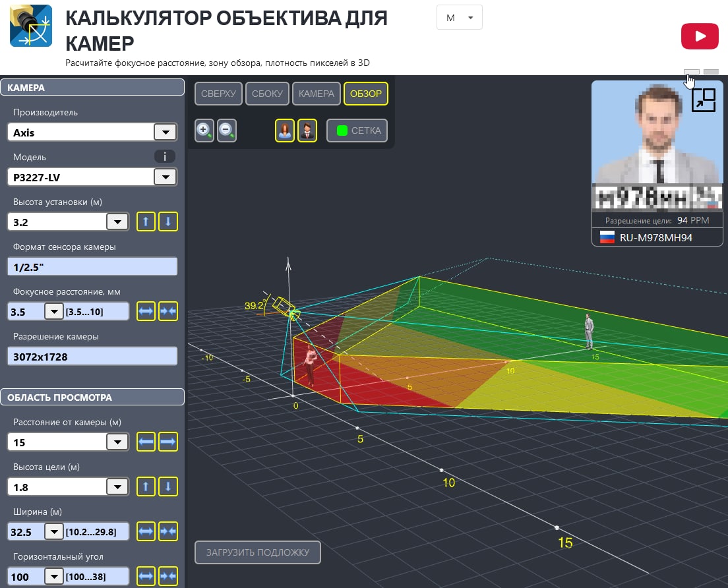Narrow horizontal angle with inward arrows

click(168, 576)
